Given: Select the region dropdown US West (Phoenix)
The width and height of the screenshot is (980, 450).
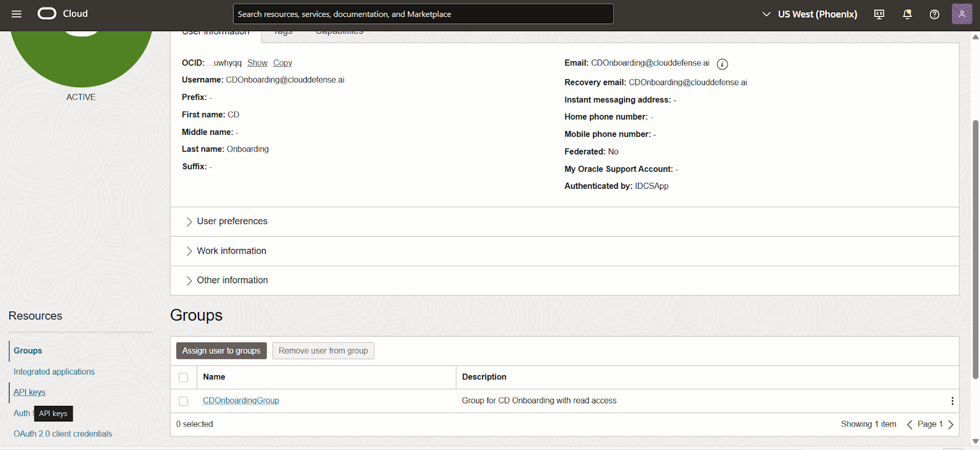Looking at the screenshot, I should click(810, 14).
